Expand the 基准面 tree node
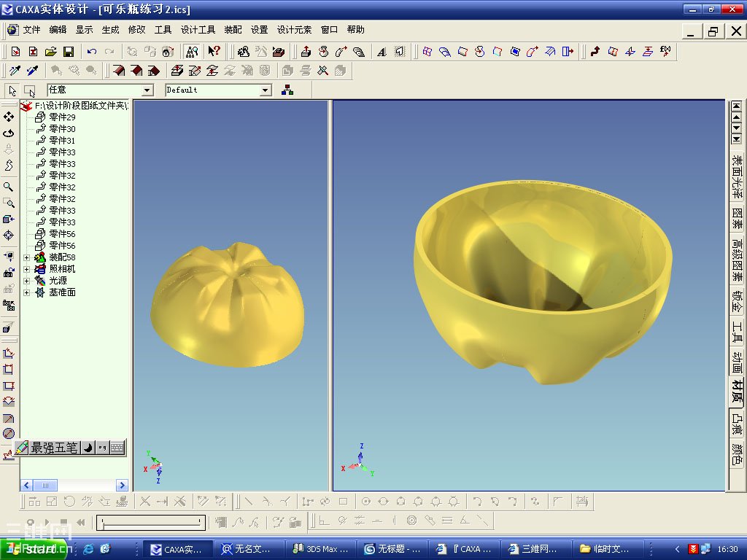Screen dimensions: 747x560 (27, 292)
